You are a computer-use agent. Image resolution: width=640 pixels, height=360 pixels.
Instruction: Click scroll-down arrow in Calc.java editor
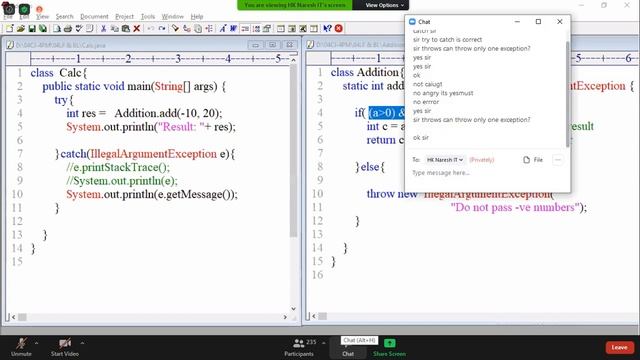pyautogui.click(x=293, y=309)
